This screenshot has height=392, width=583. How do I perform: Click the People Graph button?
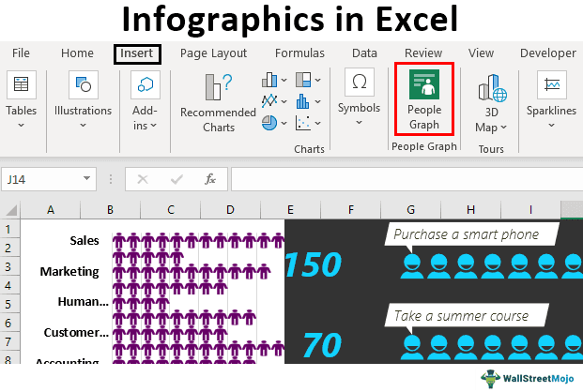click(423, 98)
